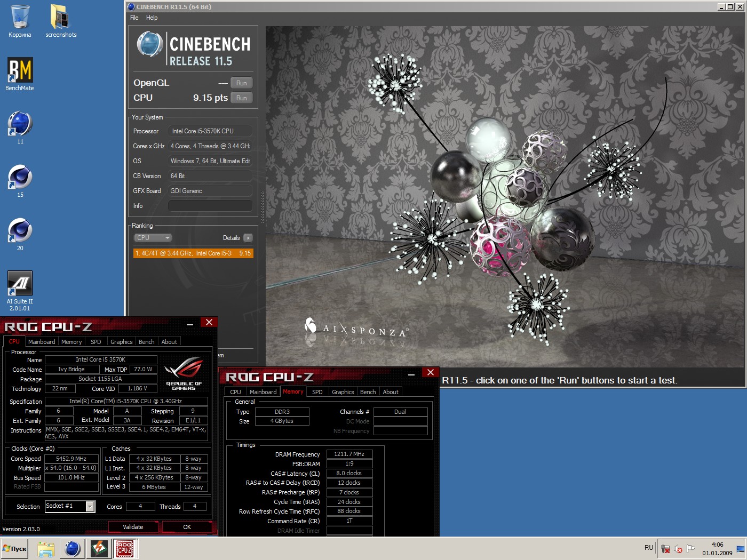Image resolution: width=747 pixels, height=560 pixels.
Task: Open the Recycle Bin desktop icon
Action: [x=20, y=20]
